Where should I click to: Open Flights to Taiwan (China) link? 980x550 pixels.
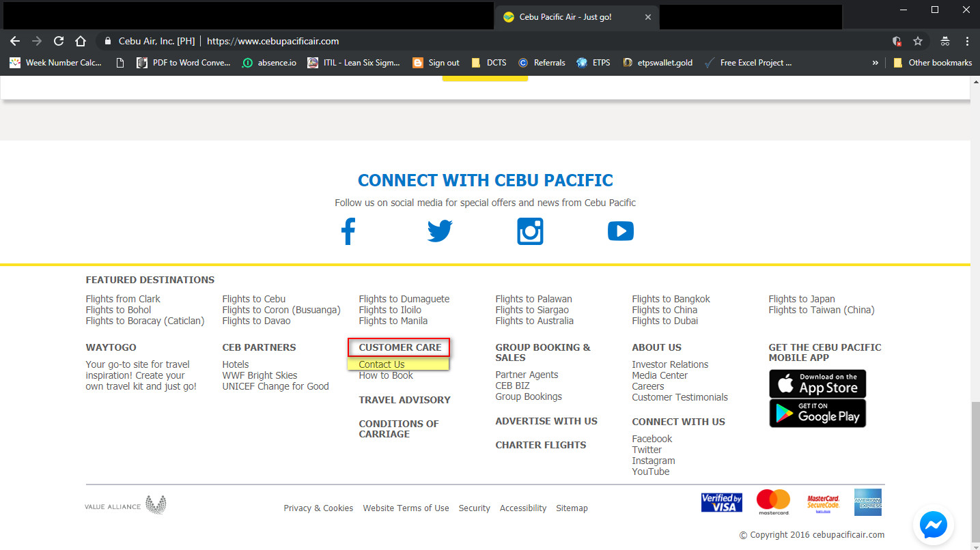click(822, 310)
